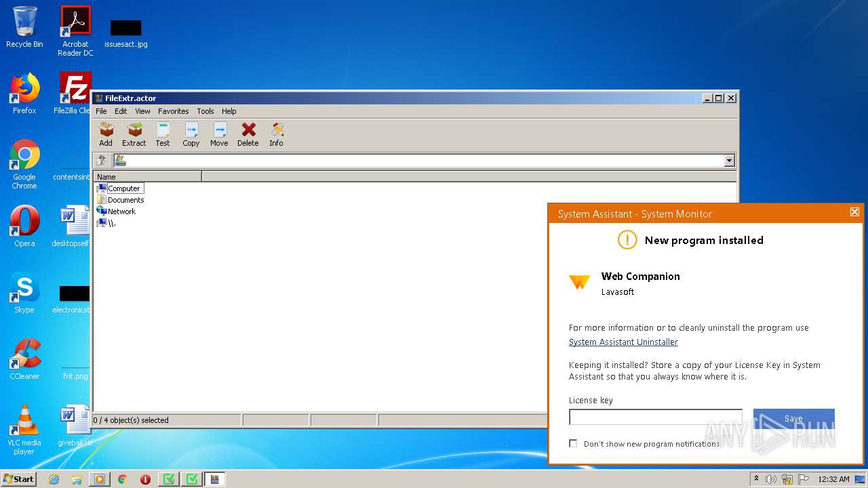
Task: Click the Acrobat Reader DC desktop icon
Action: coord(75,31)
